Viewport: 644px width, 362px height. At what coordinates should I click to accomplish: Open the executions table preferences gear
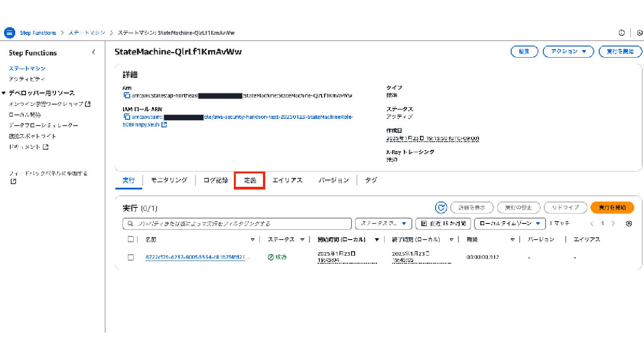(629, 223)
